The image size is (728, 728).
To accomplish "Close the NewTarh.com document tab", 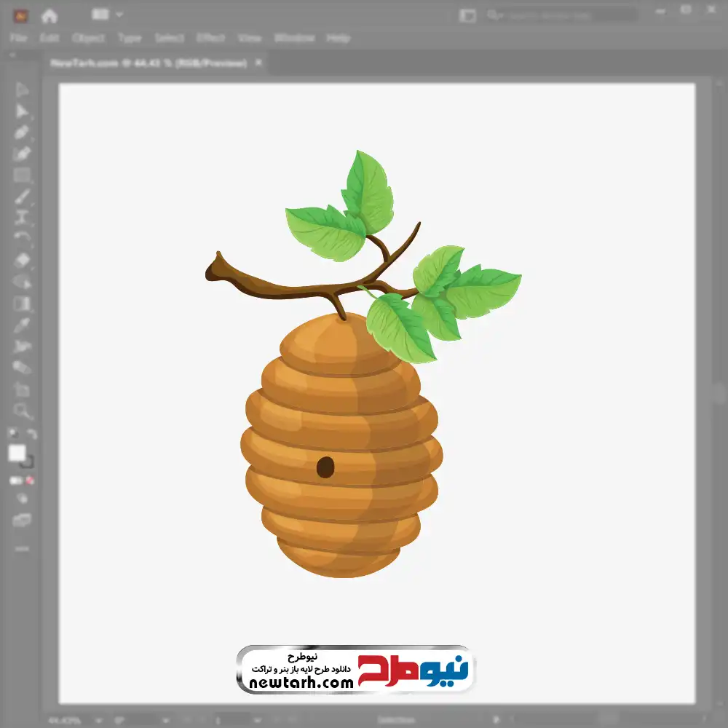I will [258, 63].
